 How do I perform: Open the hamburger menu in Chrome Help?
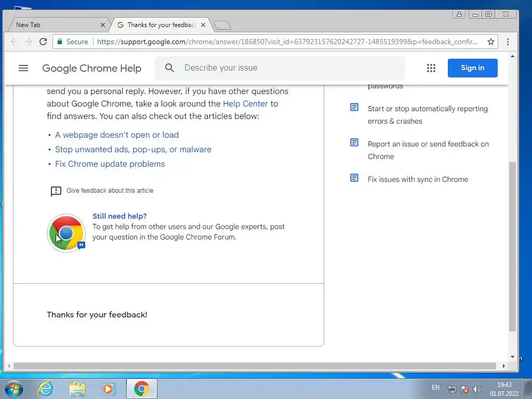(23, 68)
